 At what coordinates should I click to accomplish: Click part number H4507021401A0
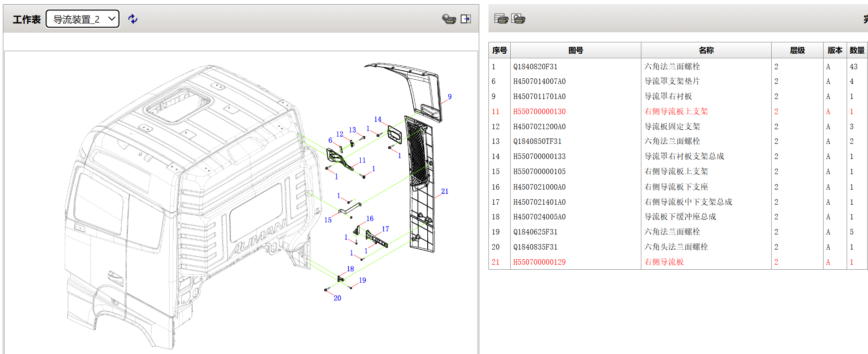click(x=539, y=202)
